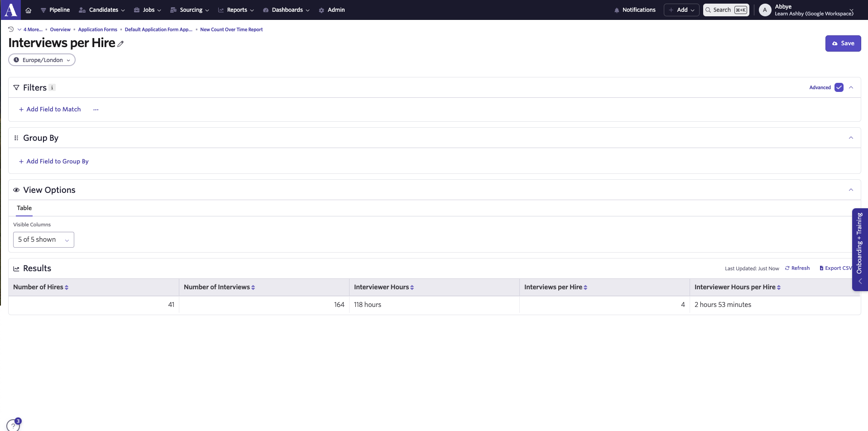Open the Jobs menu
The width and height of the screenshot is (868, 431).
click(148, 10)
